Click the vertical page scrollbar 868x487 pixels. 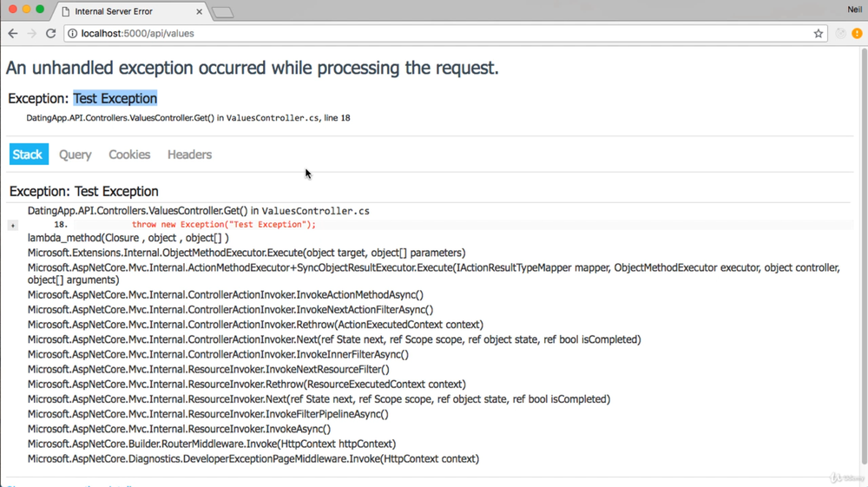tap(863, 260)
